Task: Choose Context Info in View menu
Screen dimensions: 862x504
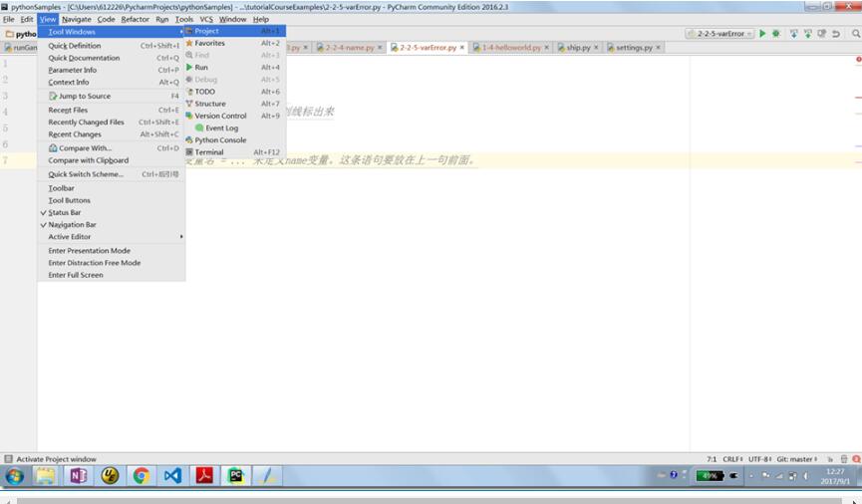Action: tap(112, 82)
